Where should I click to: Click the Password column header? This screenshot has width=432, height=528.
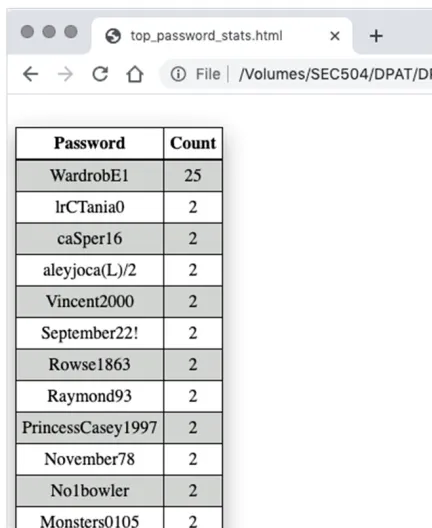pos(90,143)
